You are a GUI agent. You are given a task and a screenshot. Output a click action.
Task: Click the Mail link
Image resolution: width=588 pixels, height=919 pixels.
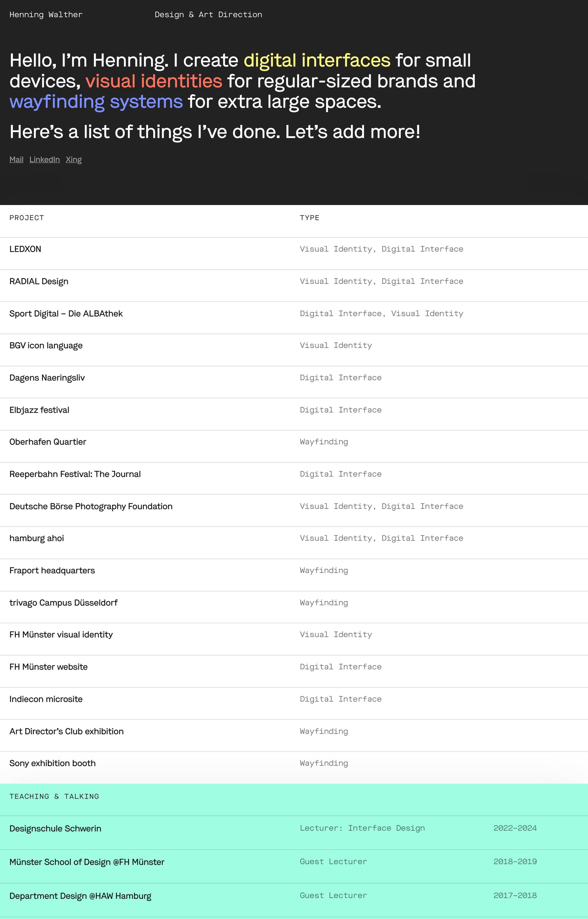click(x=17, y=160)
